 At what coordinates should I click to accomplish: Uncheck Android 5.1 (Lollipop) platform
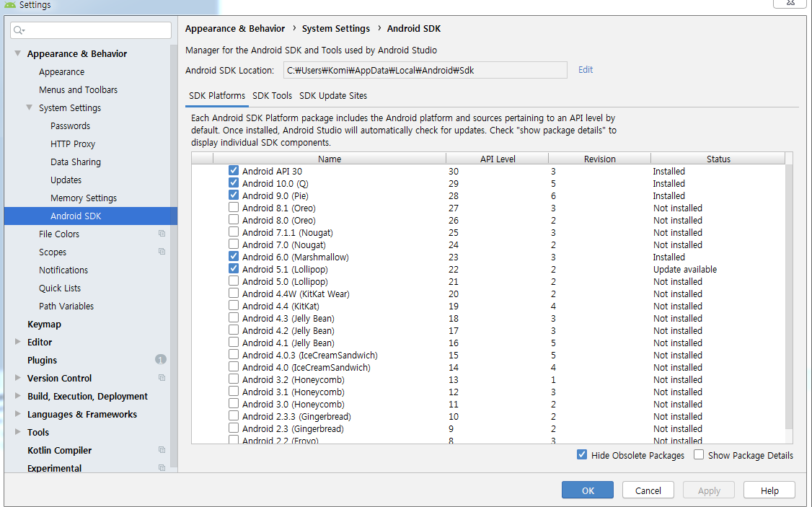(x=234, y=269)
